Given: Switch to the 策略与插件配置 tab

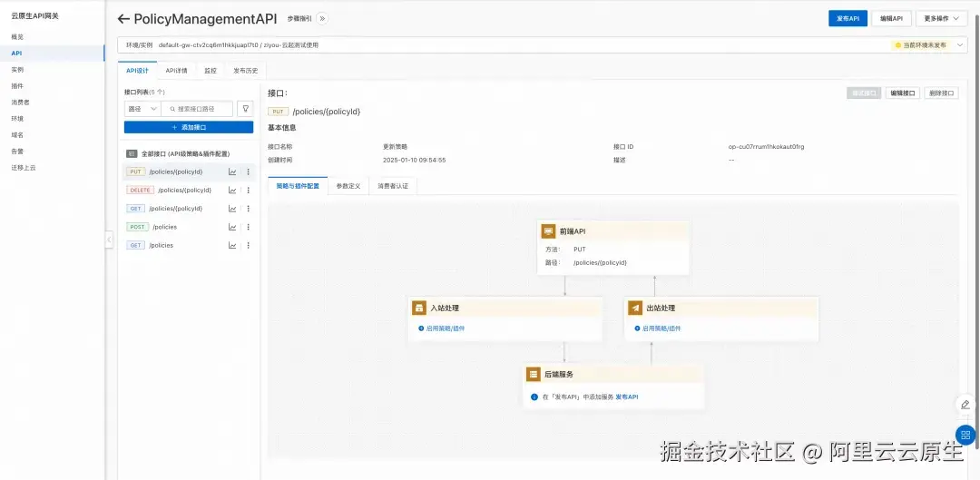Looking at the screenshot, I should pyautogui.click(x=298, y=186).
